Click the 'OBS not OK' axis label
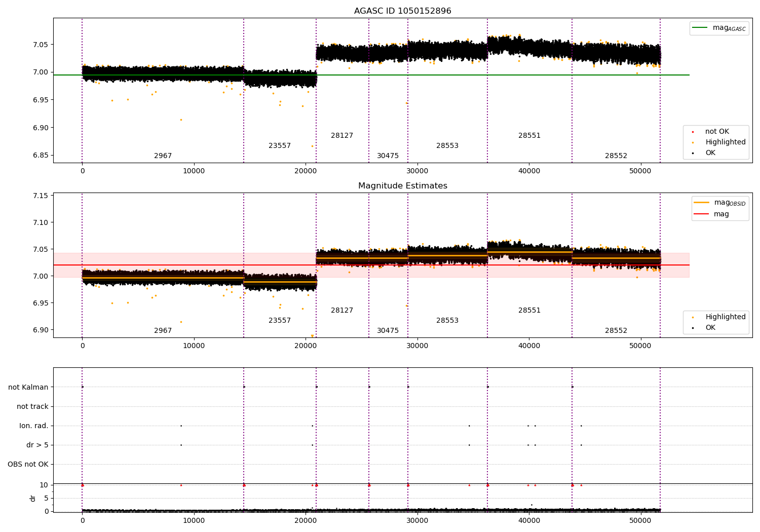Image resolution: width=760 pixels, height=532 pixels. [x=28, y=465]
